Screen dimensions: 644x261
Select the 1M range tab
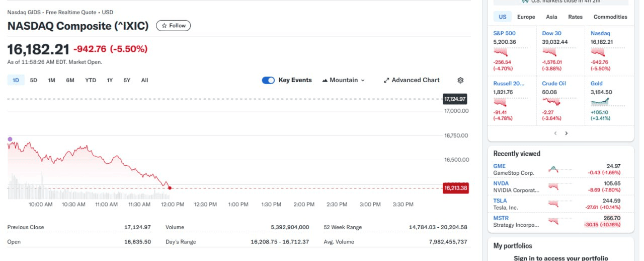(x=51, y=80)
